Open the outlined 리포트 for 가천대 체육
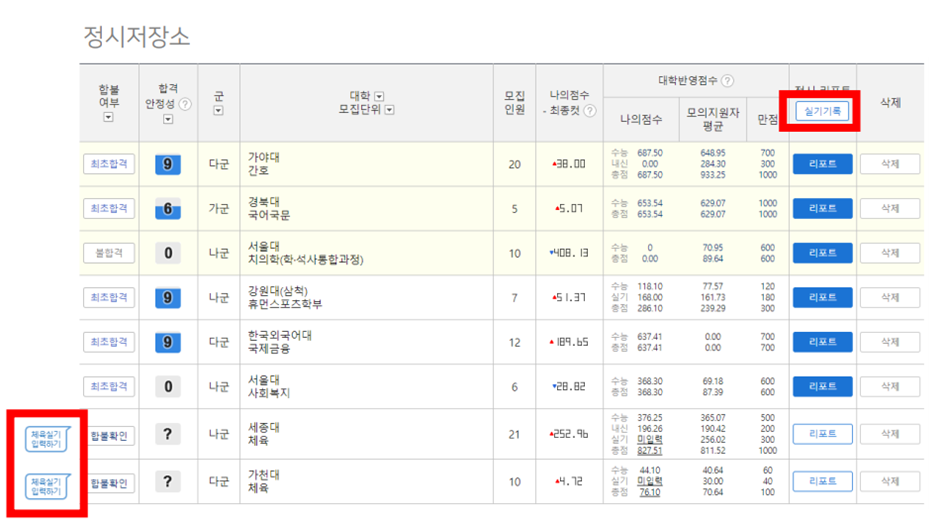 [x=823, y=482]
